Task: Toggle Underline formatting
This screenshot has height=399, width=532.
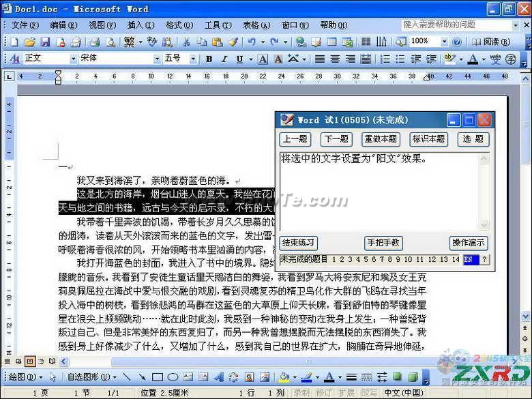Action: [x=239, y=59]
